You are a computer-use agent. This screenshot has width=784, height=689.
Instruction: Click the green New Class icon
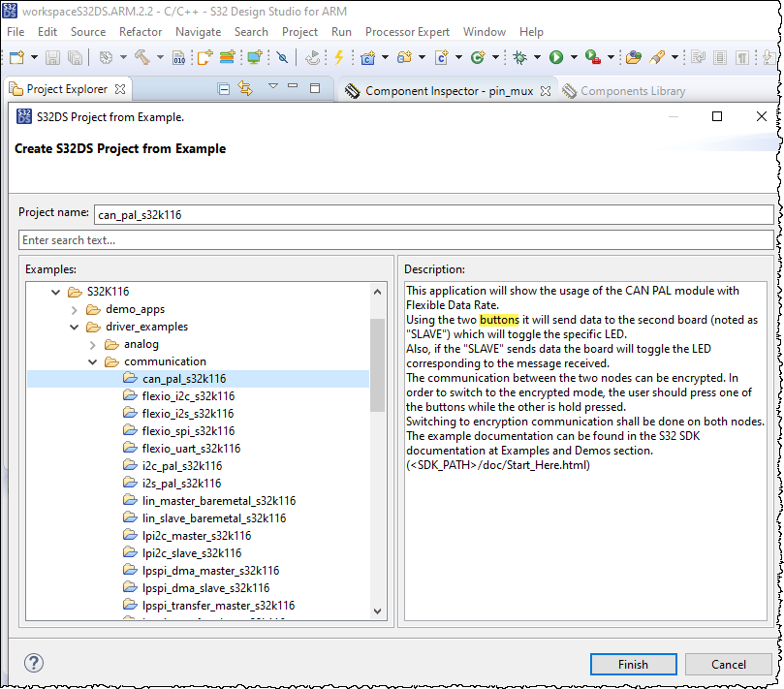[478, 57]
